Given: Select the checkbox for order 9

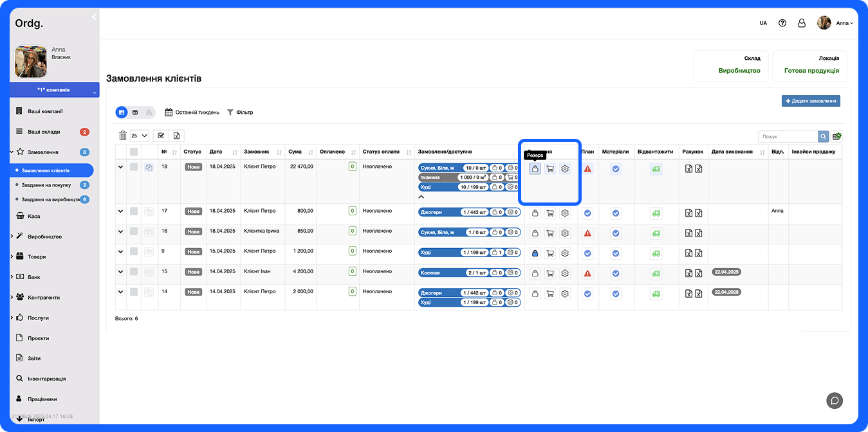Looking at the screenshot, I should [x=134, y=251].
